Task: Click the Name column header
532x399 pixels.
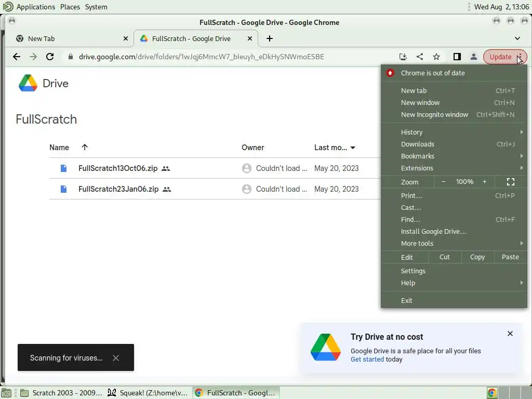Action: [59, 147]
